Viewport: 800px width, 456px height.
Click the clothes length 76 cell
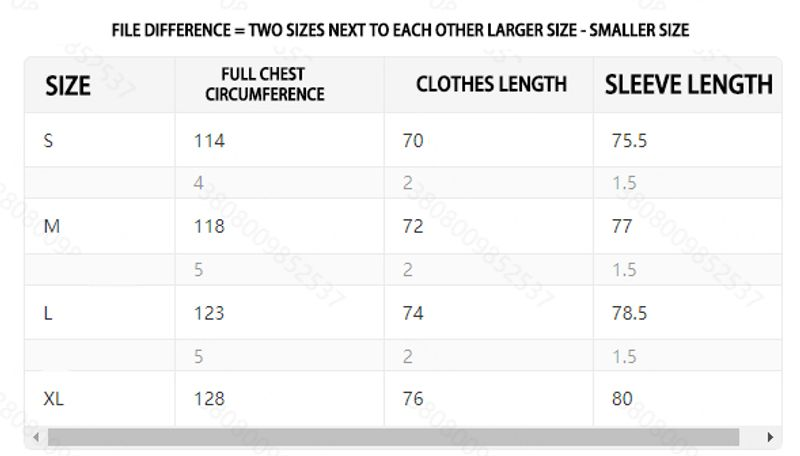tap(413, 399)
